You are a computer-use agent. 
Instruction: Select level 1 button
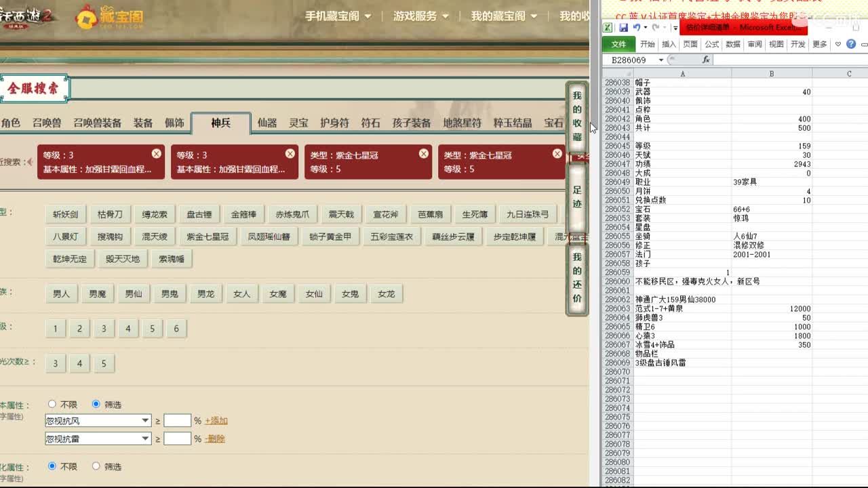(55, 329)
